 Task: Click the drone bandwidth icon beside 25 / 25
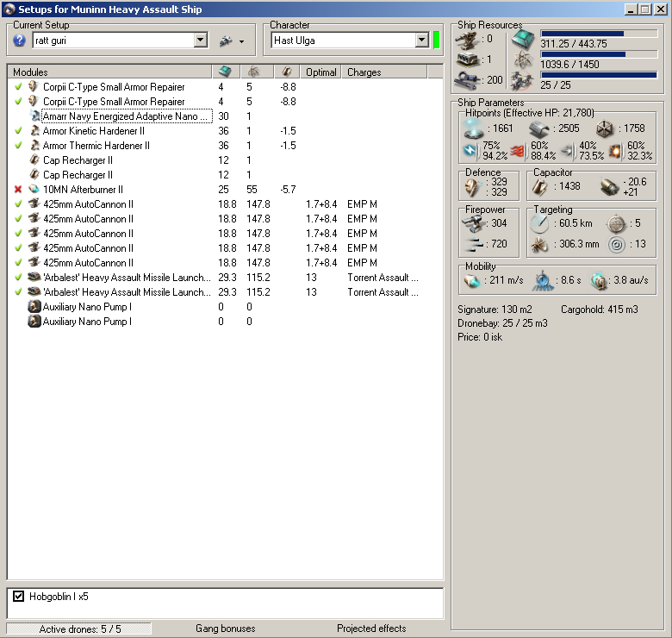[522, 80]
